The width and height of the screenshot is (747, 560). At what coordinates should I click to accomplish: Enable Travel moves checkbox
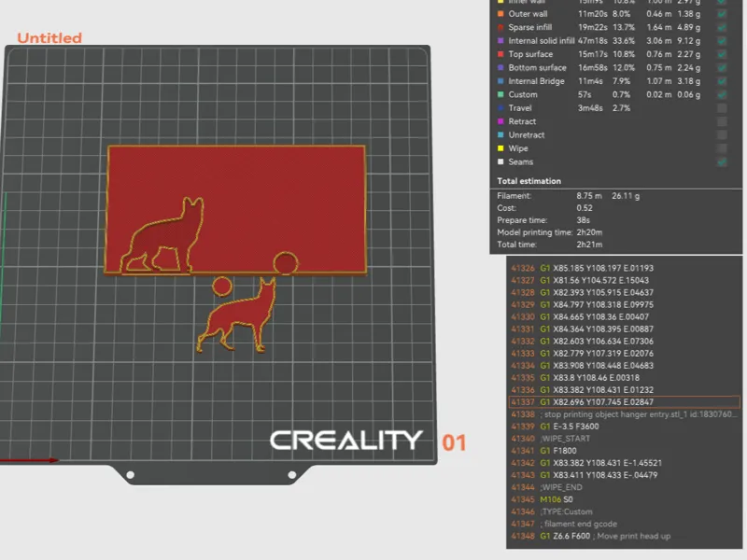(x=722, y=108)
